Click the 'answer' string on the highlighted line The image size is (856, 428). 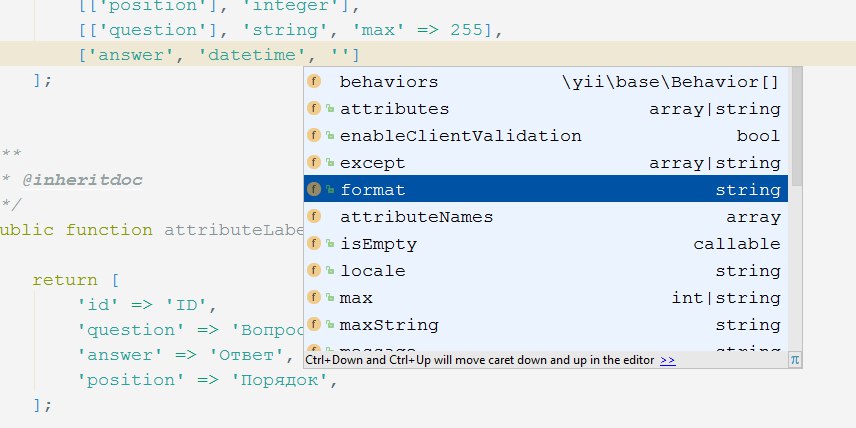tap(132, 55)
